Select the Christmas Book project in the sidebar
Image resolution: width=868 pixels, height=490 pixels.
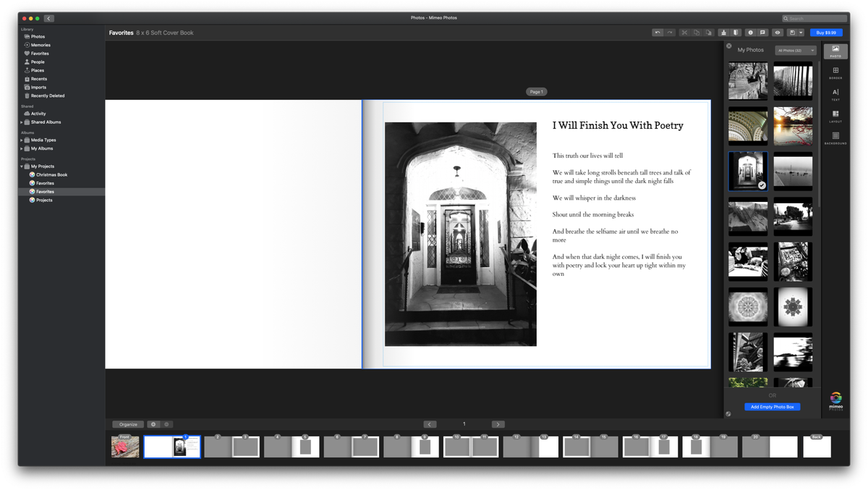52,174
